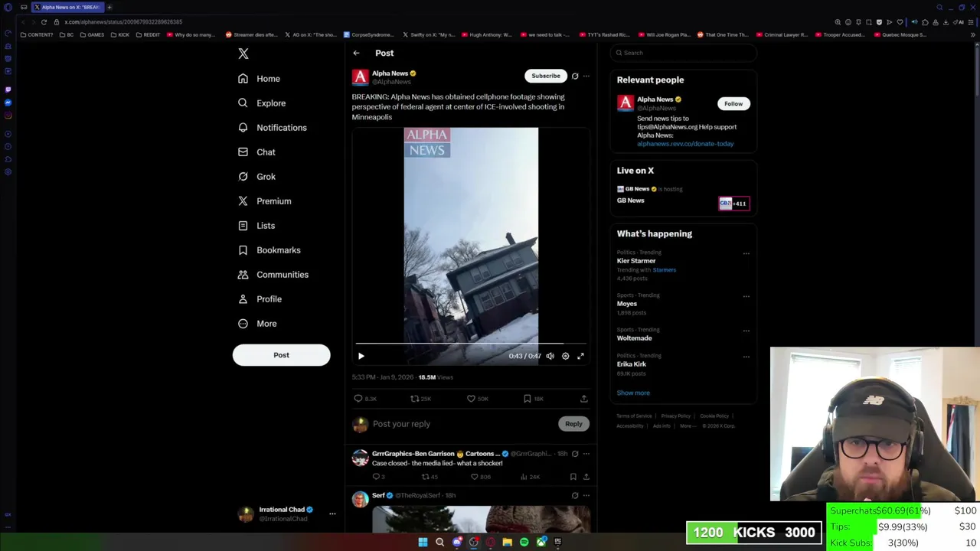Like the GrrrGraphics reply
Image resolution: width=980 pixels, height=551 pixels.
pyautogui.click(x=482, y=477)
